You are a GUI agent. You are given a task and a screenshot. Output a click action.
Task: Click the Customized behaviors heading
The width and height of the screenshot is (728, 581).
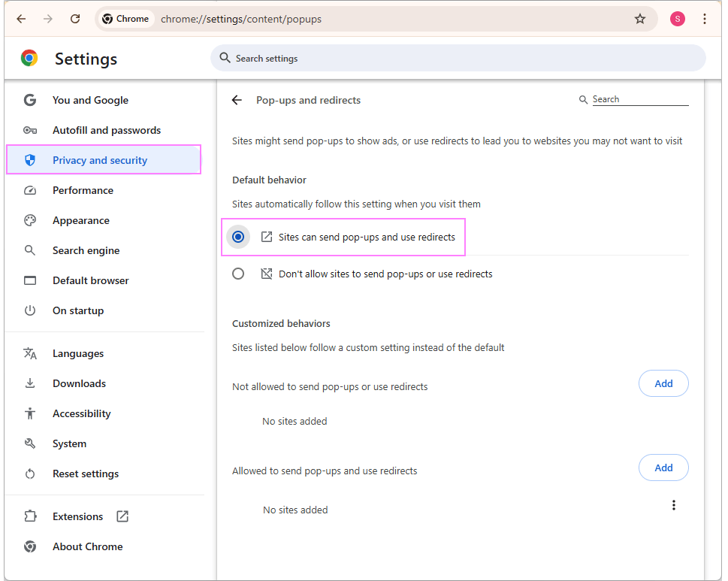[x=281, y=323]
